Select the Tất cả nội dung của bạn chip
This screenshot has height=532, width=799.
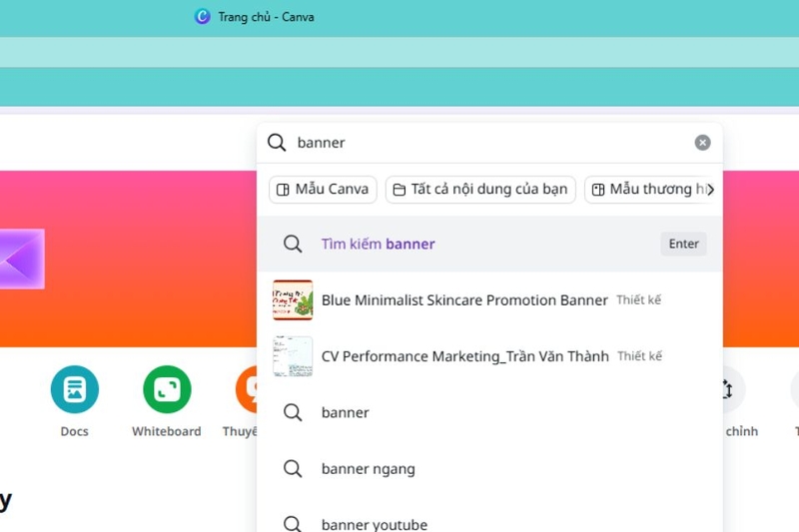480,190
